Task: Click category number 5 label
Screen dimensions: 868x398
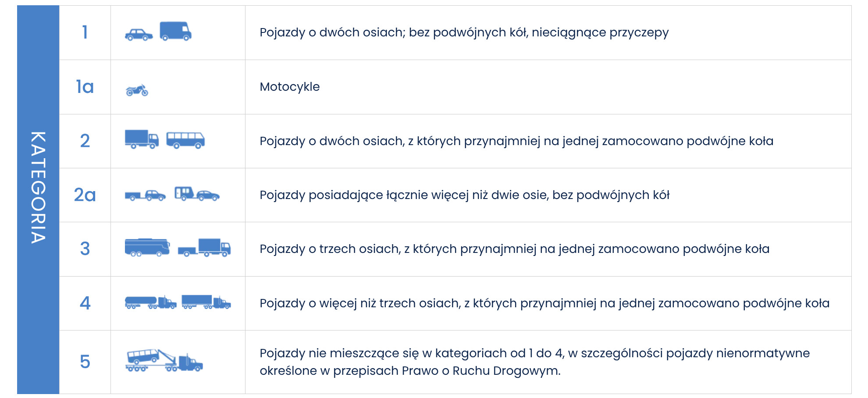Action: [85, 362]
